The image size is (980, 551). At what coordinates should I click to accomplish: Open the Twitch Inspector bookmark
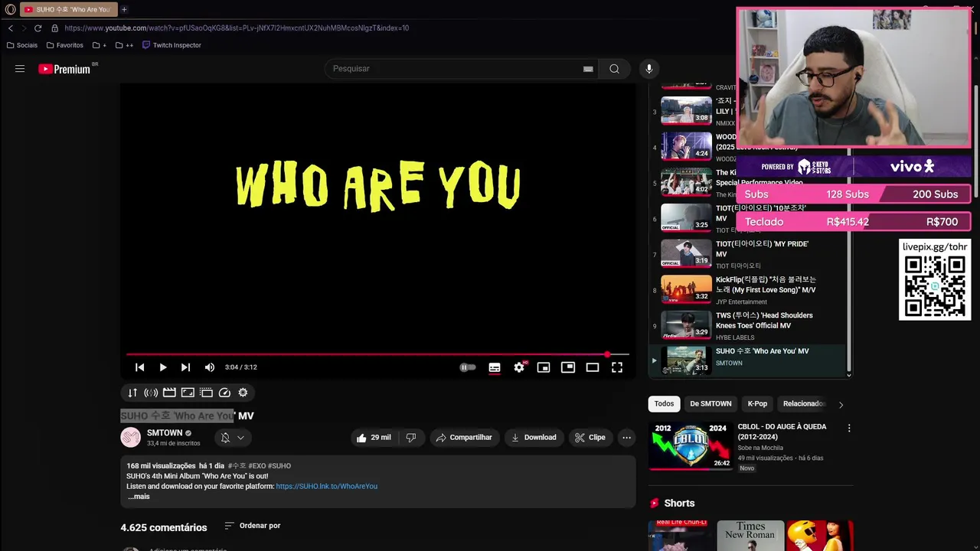[171, 45]
